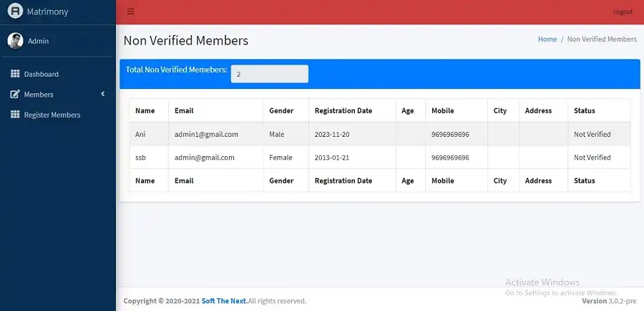
Task: Click the Register Members grid icon
Action: 15,115
